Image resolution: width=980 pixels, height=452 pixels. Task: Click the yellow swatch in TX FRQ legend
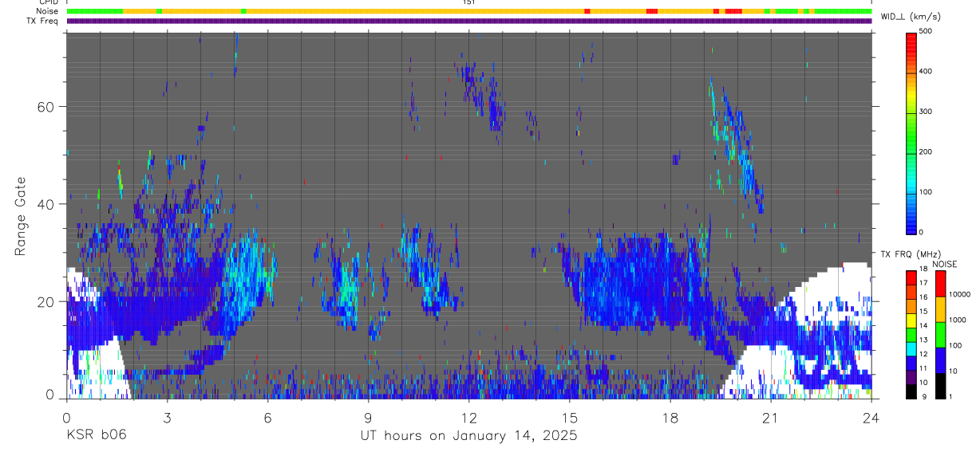click(x=911, y=320)
